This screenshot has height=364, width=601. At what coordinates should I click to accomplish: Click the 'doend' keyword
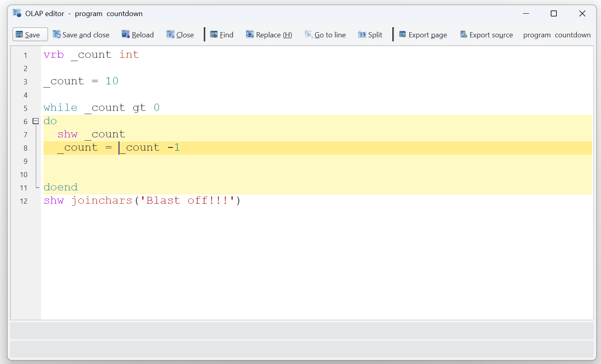click(x=60, y=187)
